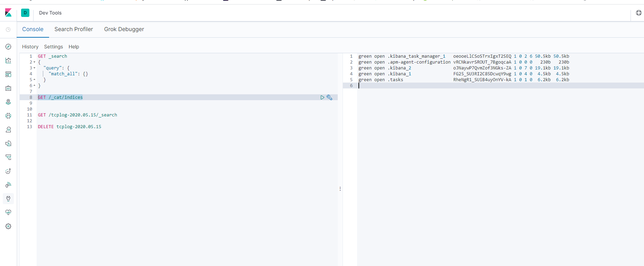
Task: Click the vertical panel resize handle
Action: (340, 189)
